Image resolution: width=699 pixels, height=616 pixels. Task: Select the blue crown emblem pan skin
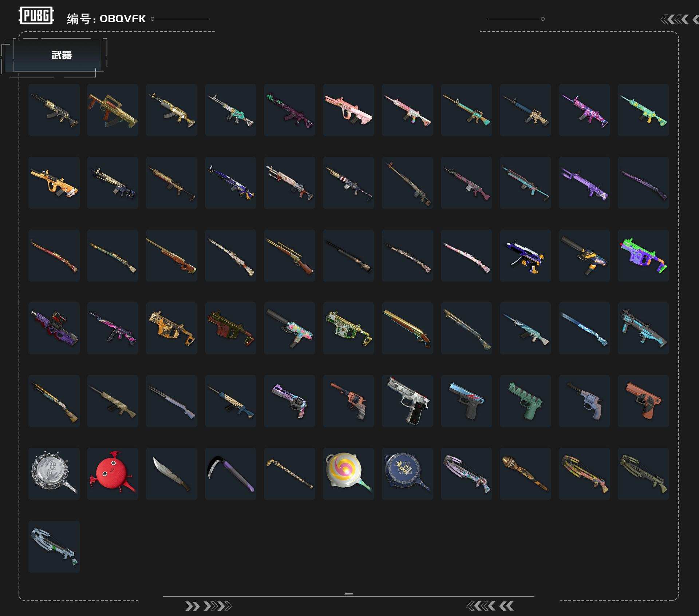(x=407, y=474)
